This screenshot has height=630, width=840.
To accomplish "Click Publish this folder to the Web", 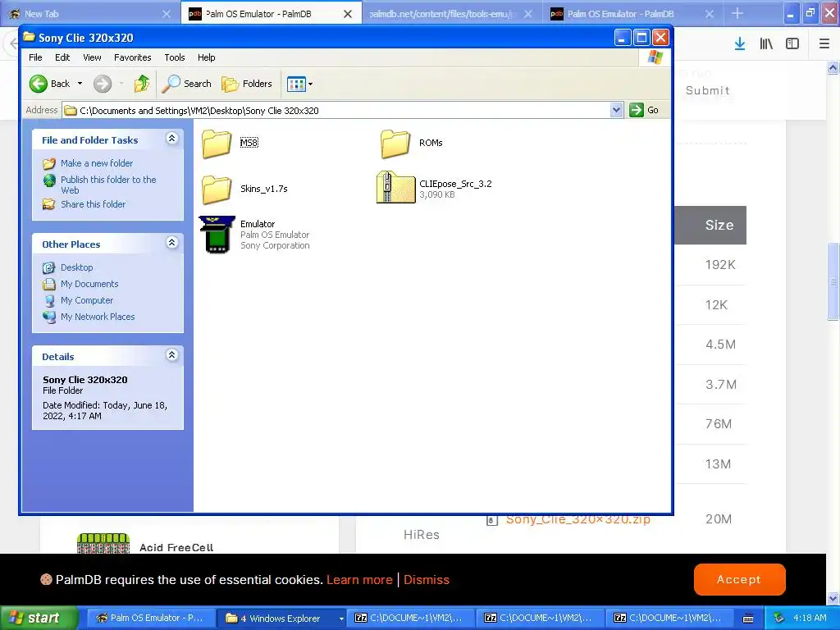I will tap(108, 185).
